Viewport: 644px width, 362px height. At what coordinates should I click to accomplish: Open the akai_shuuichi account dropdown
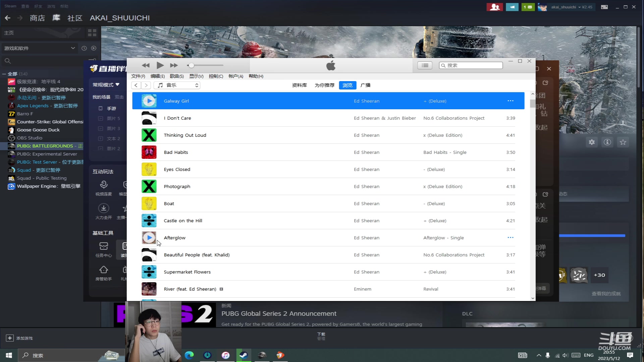pyautogui.click(x=572, y=7)
